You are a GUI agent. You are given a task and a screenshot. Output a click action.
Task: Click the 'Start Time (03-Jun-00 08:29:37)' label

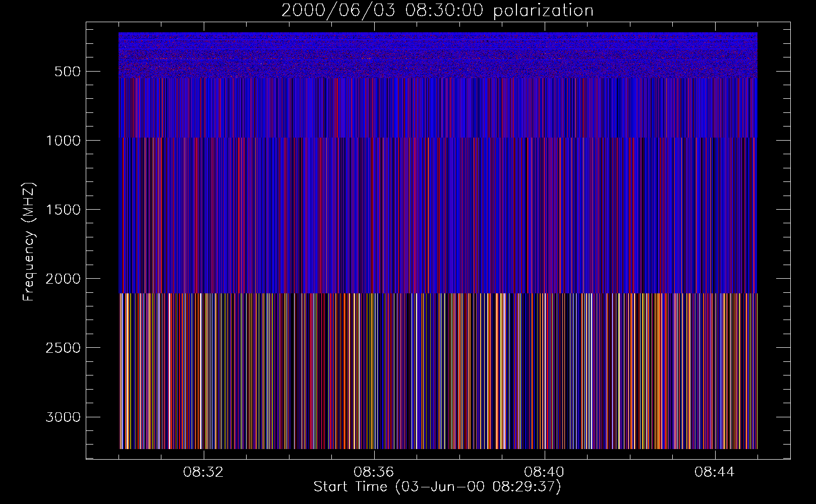(437, 487)
